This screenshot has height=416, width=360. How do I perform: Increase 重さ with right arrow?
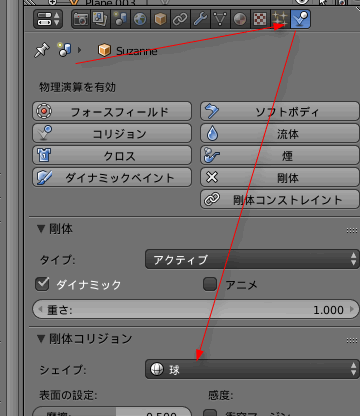click(352, 309)
